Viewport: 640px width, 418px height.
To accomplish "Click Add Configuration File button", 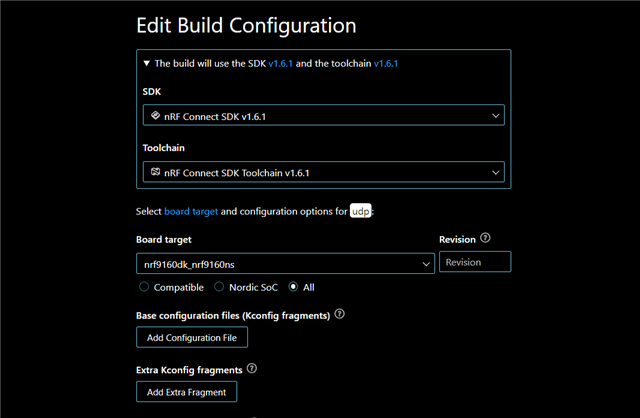I will click(192, 337).
